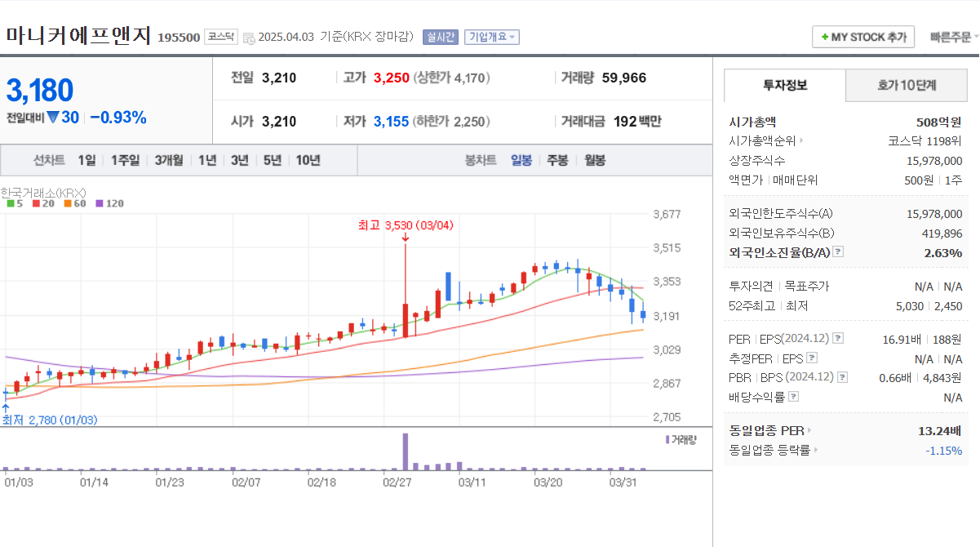The image size is (980, 547).
Task: Click the MY STOCK 추가 button
Action: tap(863, 38)
